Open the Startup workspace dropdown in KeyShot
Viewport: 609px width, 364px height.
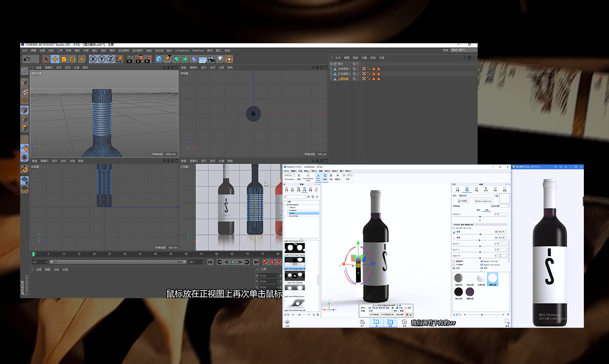[289, 175]
